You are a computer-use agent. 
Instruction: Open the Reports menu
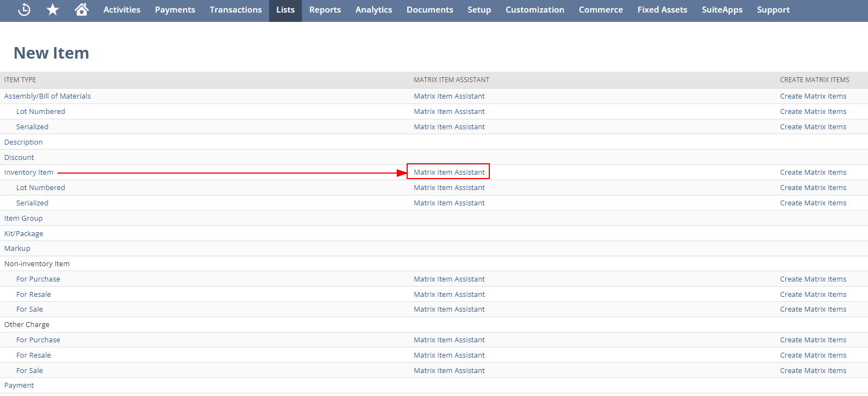(324, 10)
